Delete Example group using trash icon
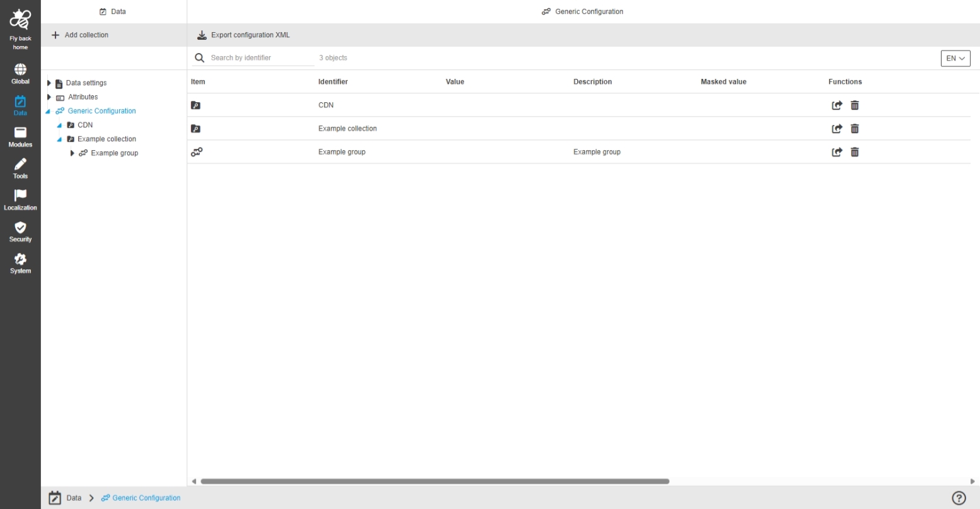 [855, 152]
